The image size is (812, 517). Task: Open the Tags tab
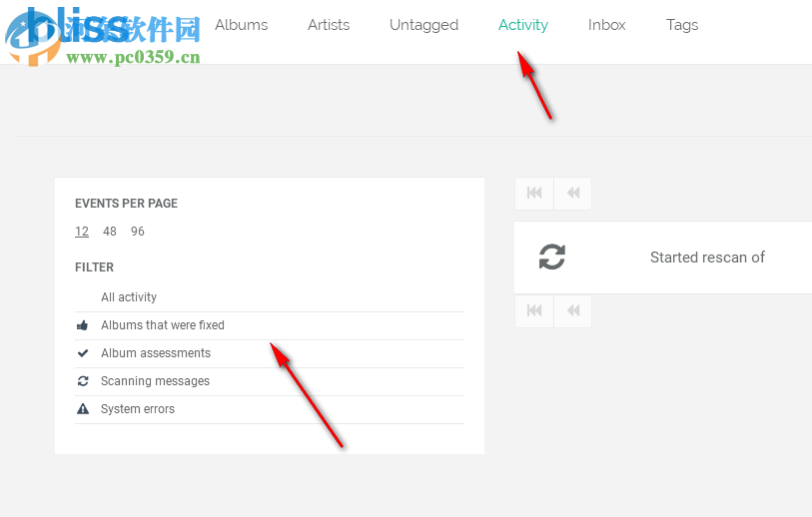[x=682, y=25]
